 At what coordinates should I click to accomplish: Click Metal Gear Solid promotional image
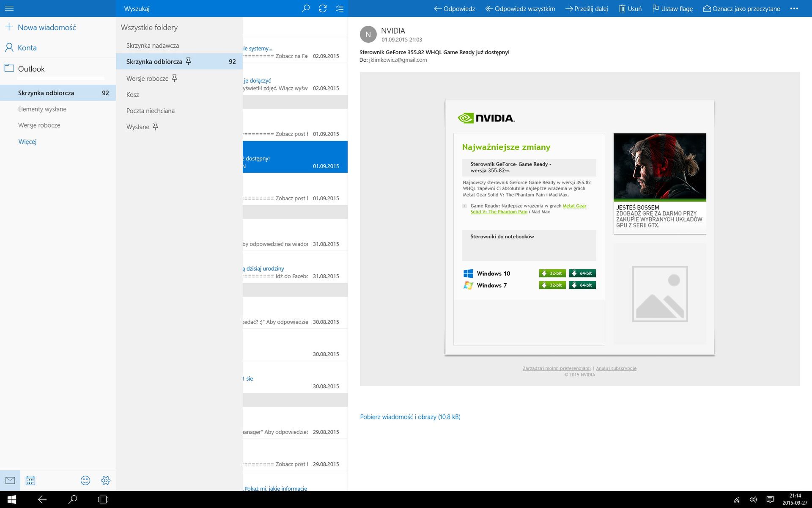pos(660,166)
